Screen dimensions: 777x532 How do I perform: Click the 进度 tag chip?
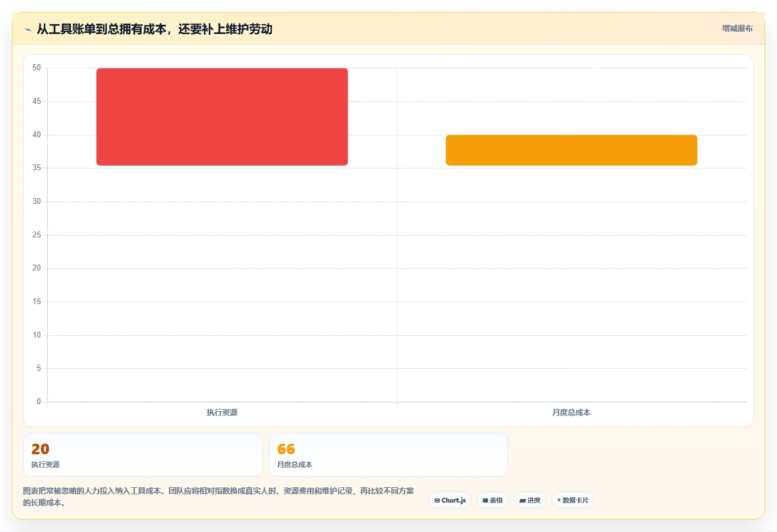(530, 500)
